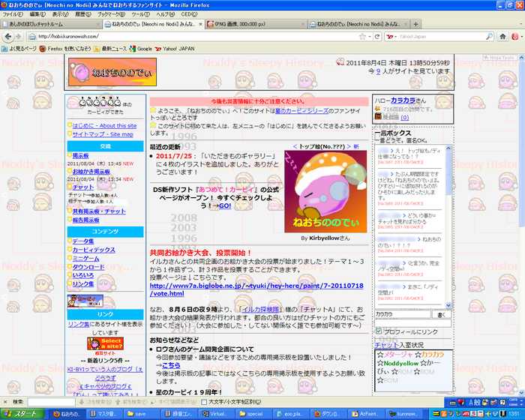Switch to the last Neochi no Nodii tab
The height and width of the screenshot is (420, 525).
coord(358,24)
